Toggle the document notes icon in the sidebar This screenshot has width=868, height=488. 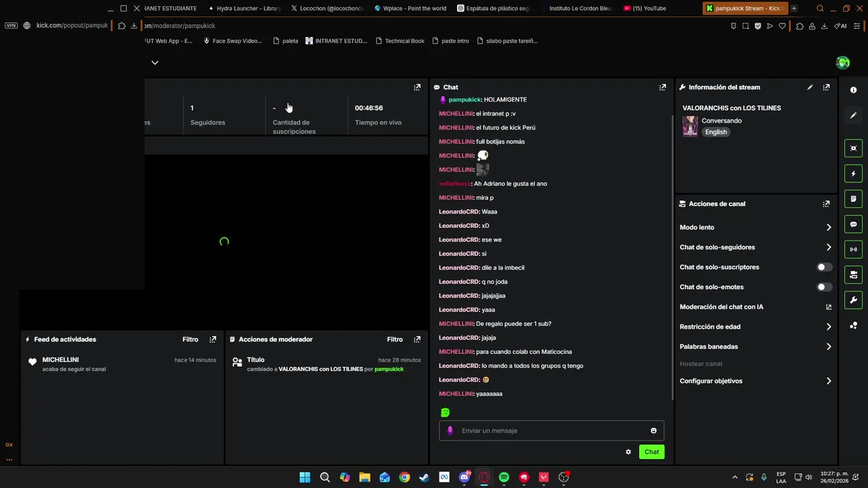(853, 199)
